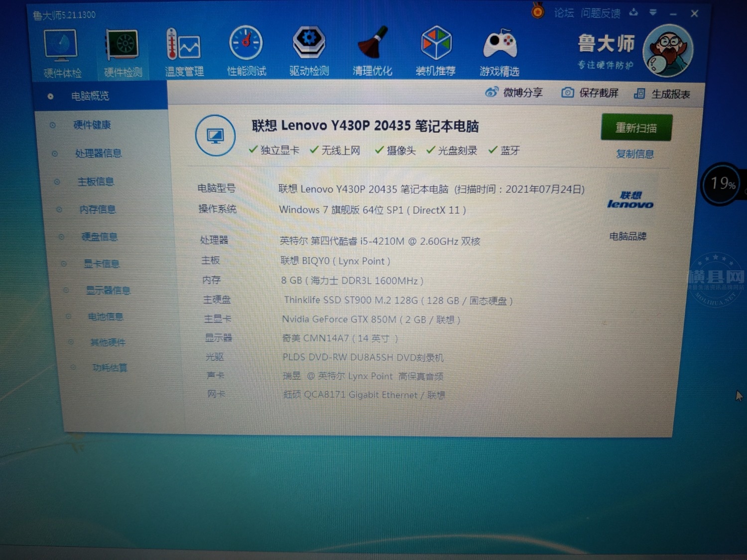
Task: Click the 摄像头 checkmark label
Action: pyautogui.click(x=395, y=150)
